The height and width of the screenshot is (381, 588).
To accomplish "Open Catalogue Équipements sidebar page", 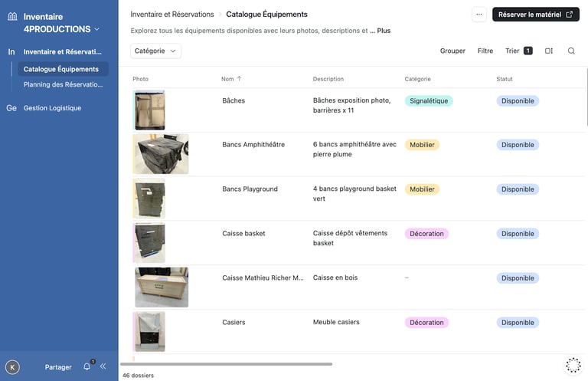I will tap(63, 69).
